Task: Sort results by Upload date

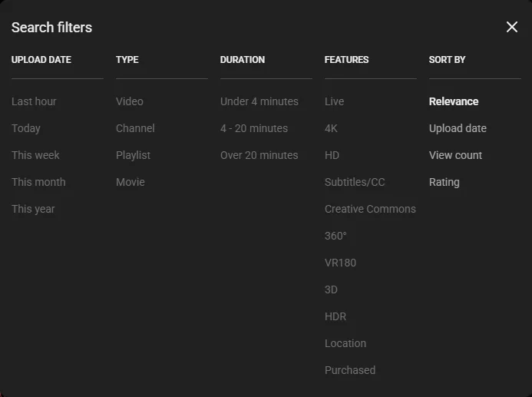Action: tap(458, 128)
